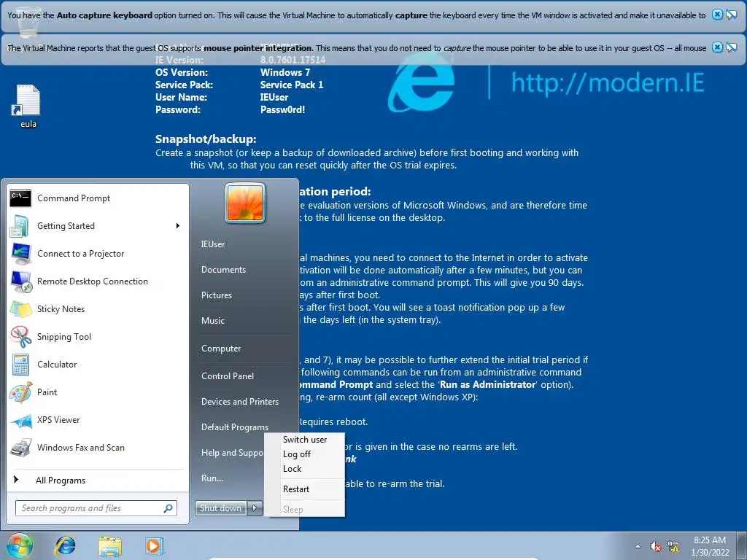Open XPS Viewer

click(98, 419)
